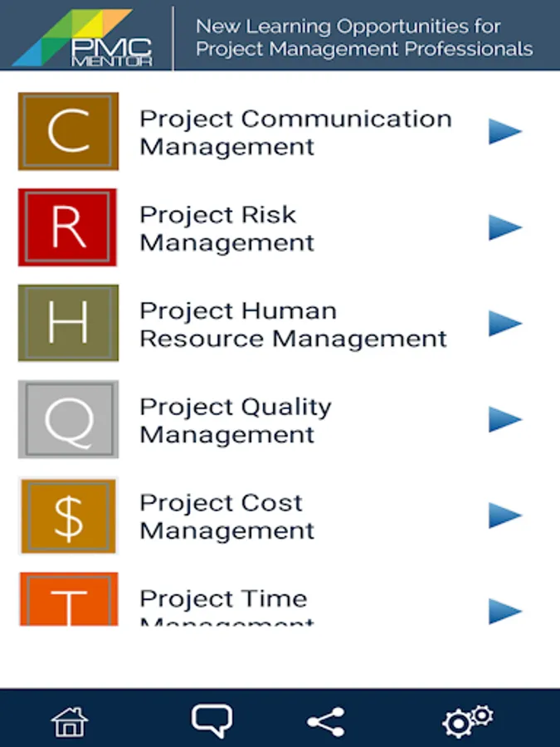Tap the gray Q Quality icon
This screenshot has height=747, width=560.
point(68,419)
